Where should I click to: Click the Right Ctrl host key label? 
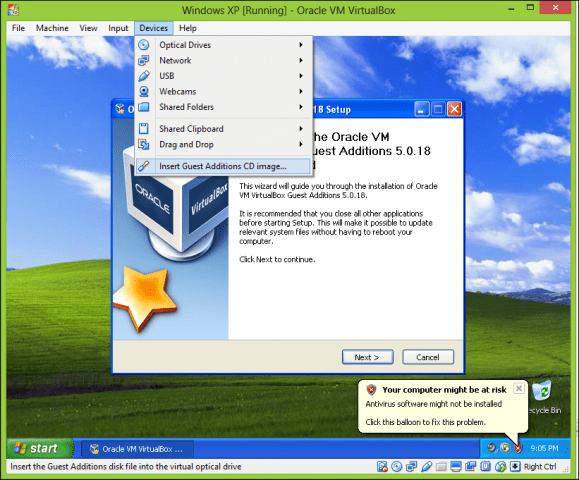[540, 467]
